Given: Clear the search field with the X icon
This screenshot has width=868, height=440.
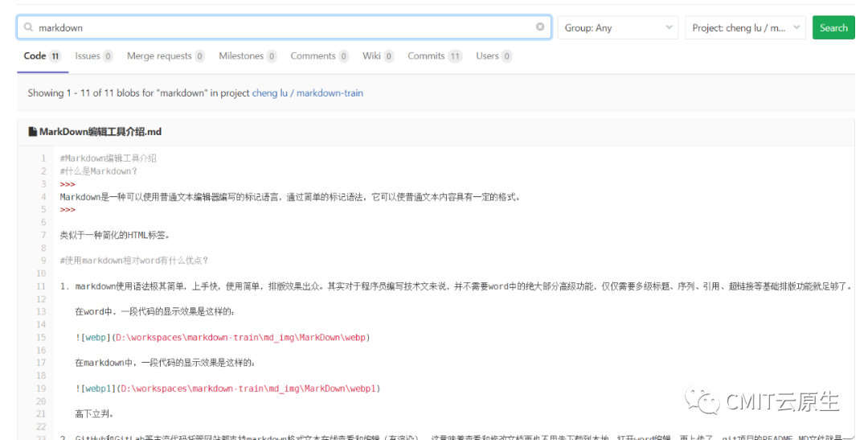Looking at the screenshot, I should pos(540,27).
